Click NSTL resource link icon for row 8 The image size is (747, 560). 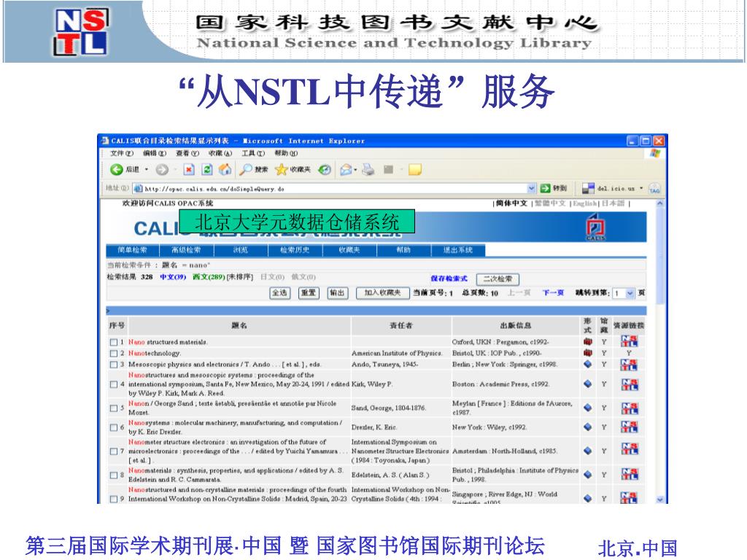(629, 474)
